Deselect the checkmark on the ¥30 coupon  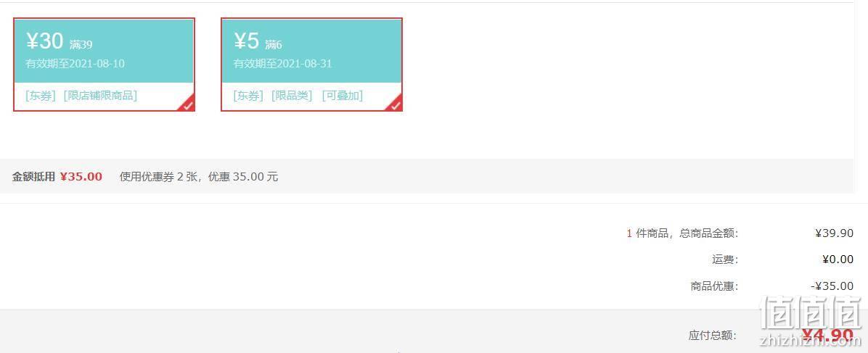point(188,104)
